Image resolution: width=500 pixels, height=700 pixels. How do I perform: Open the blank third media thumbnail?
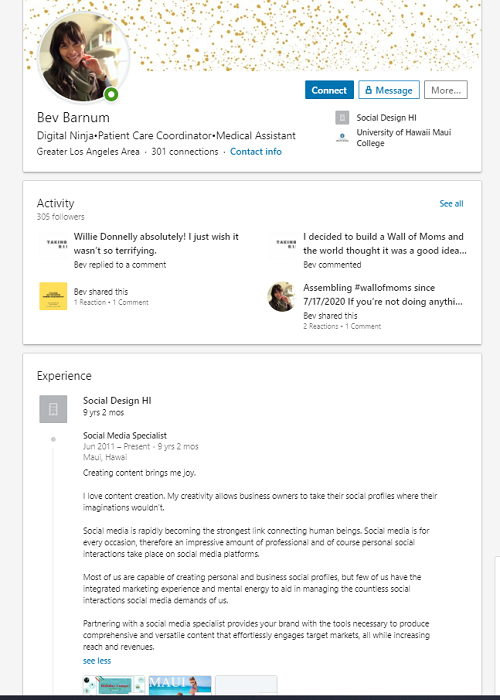246,685
